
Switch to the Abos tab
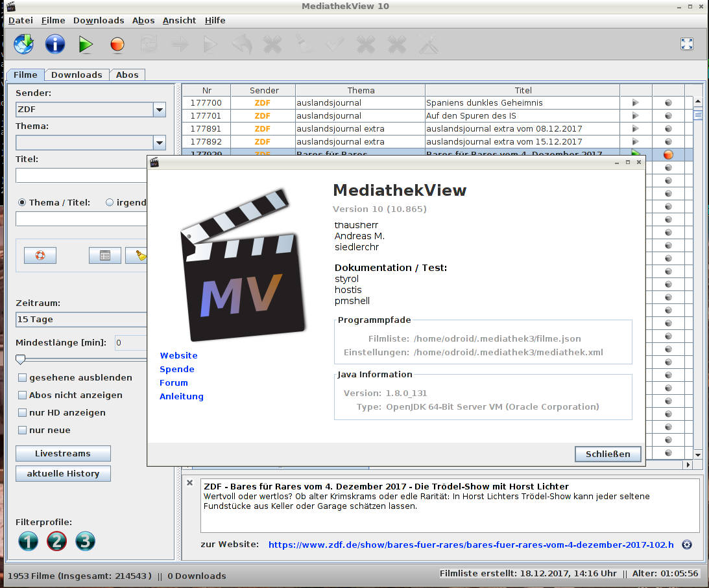[x=127, y=75]
